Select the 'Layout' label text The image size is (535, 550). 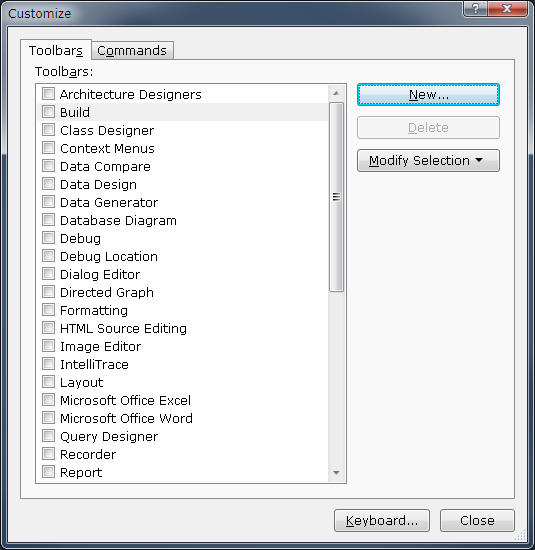coord(81,383)
